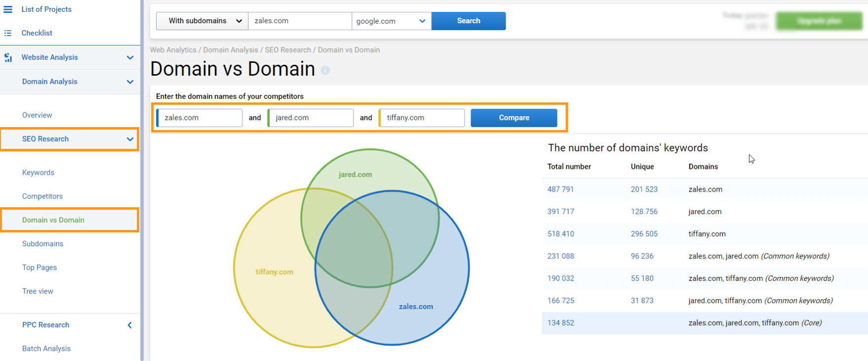Click tiffany.com unique keywords 296 505
Viewport: 868px width, 361px height.
coord(644,234)
